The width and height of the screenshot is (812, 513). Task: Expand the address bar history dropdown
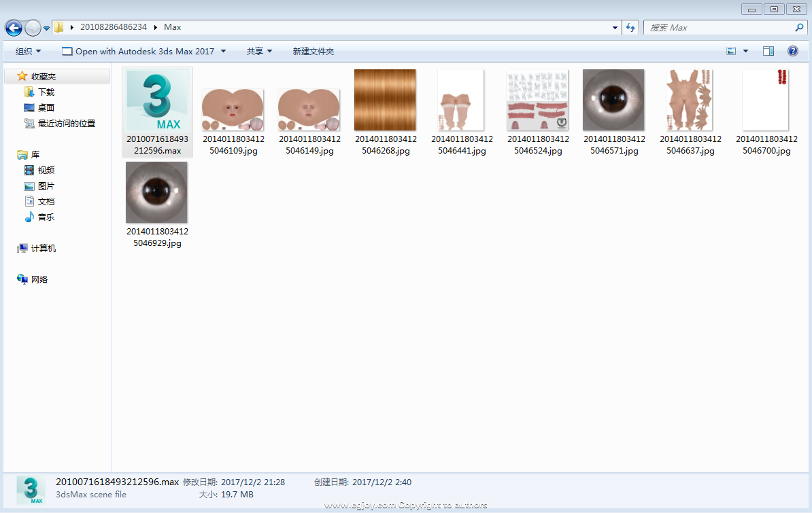(615, 28)
